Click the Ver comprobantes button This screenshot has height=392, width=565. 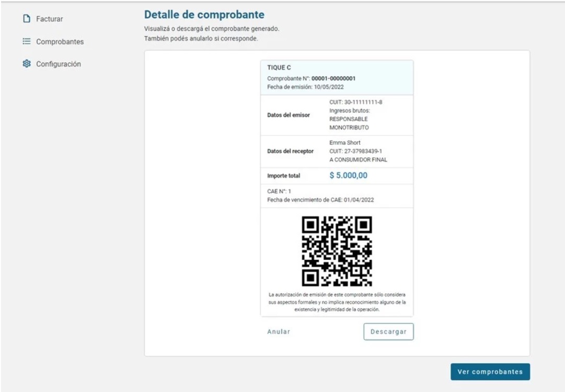coord(490,372)
